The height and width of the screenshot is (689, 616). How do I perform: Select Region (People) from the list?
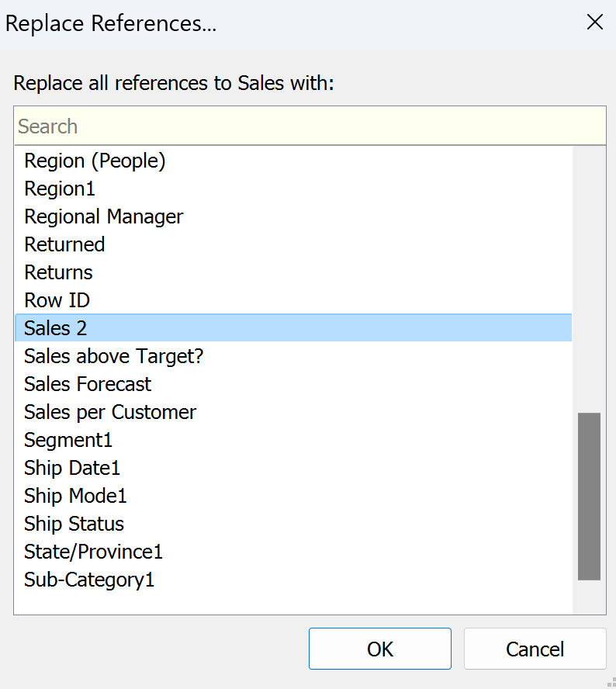[95, 161]
